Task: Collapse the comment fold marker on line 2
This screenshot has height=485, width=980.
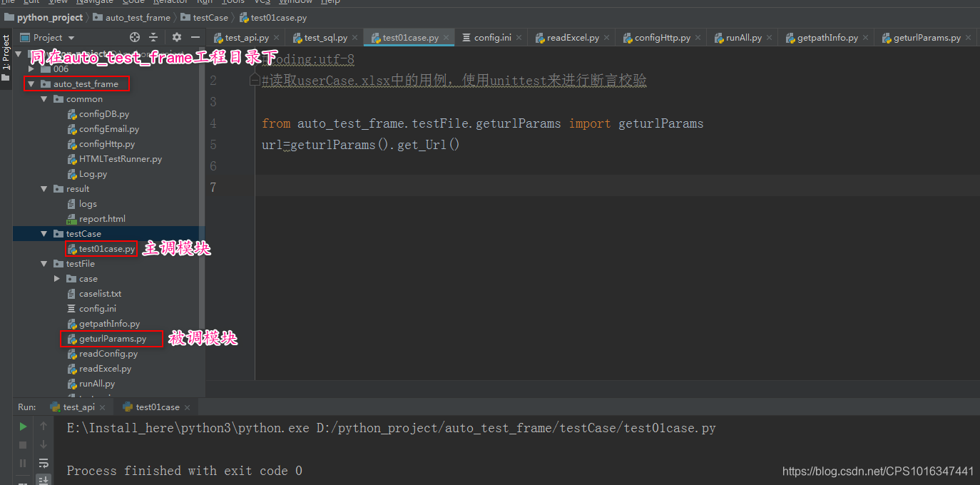Action: point(255,81)
